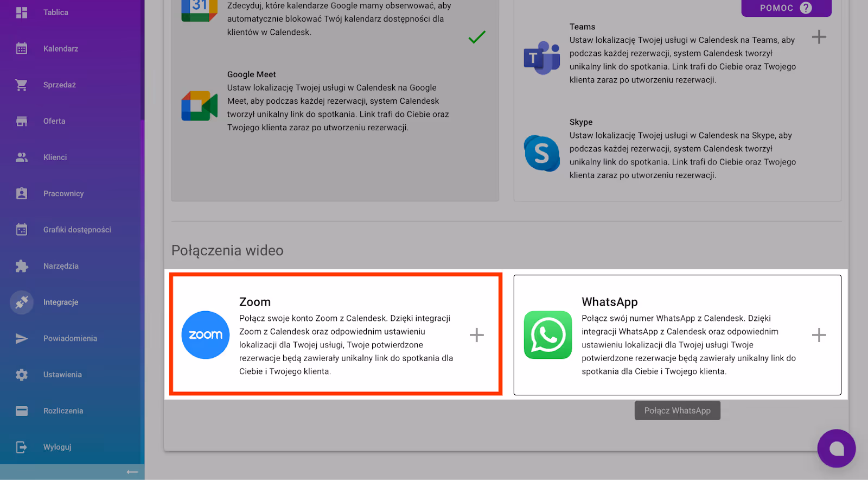This screenshot has width=868, height=480.
Task: Collapse the sidebar with the arrow
Action: (x=132, y=472)
